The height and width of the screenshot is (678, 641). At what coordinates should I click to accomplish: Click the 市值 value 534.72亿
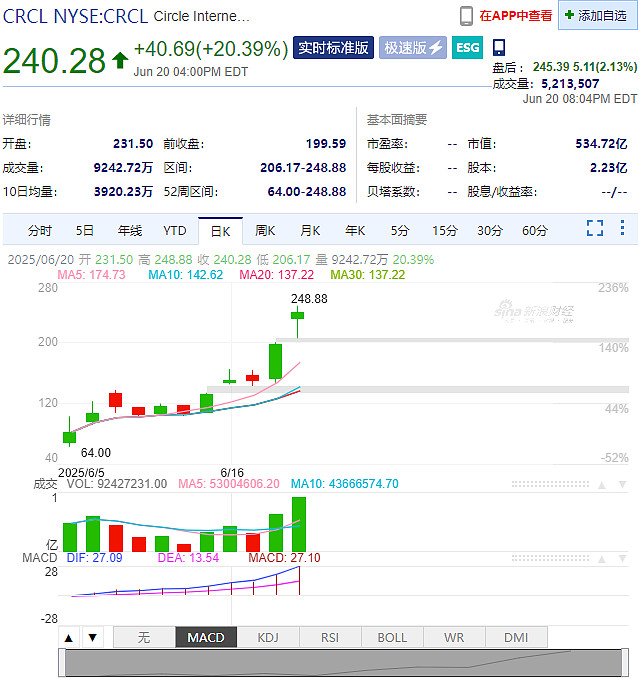[601, 144]
